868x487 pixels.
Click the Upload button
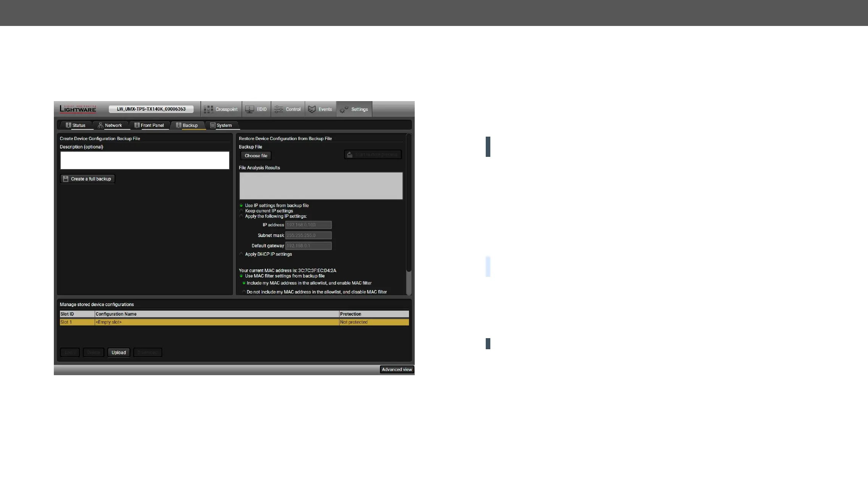click(118, 353)
